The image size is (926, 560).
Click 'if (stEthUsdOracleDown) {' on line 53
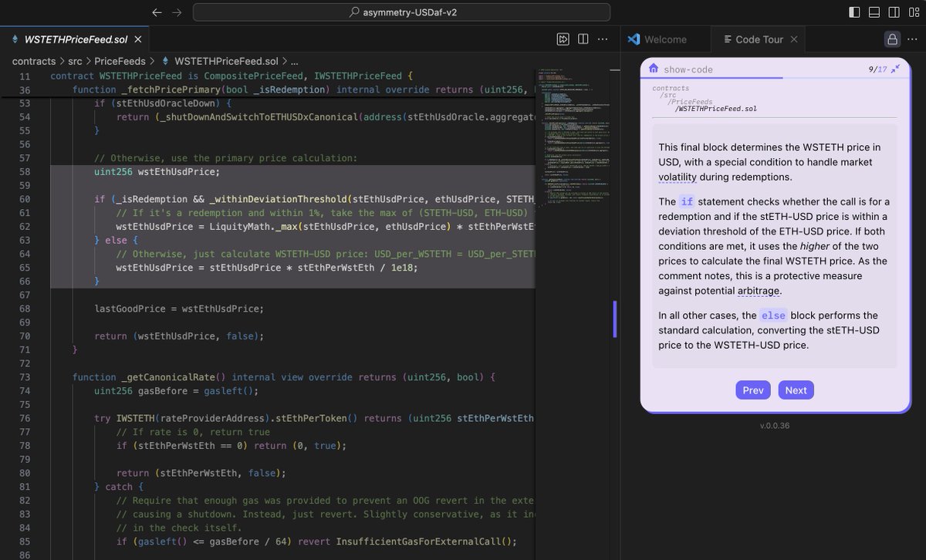click(x=163, y=103)
